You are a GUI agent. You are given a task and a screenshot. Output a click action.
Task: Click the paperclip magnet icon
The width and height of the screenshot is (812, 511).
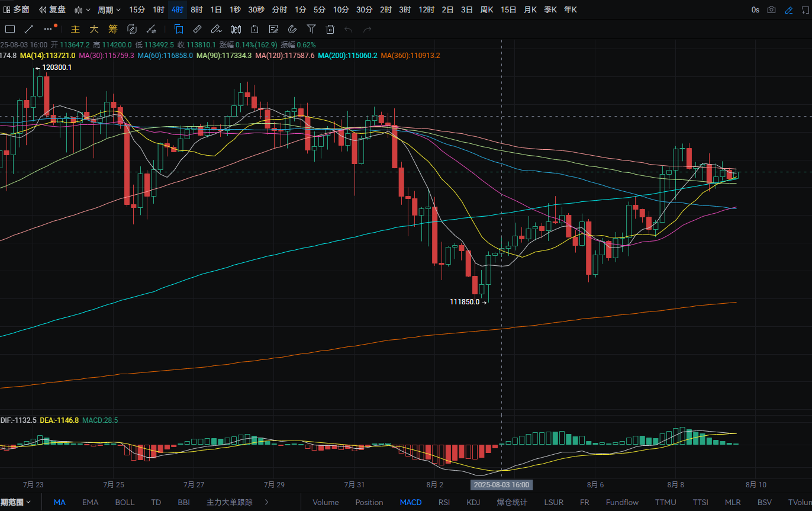click(x=292, y=29)
